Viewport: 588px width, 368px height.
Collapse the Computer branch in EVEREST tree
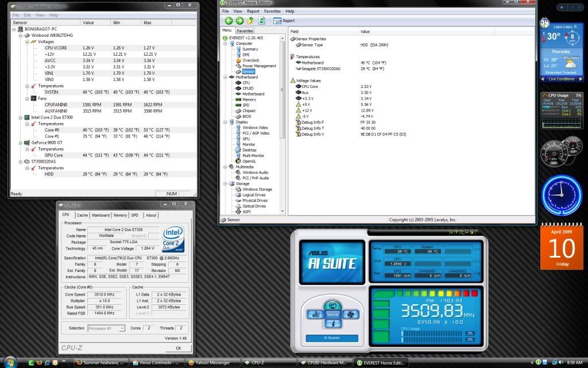226,43
